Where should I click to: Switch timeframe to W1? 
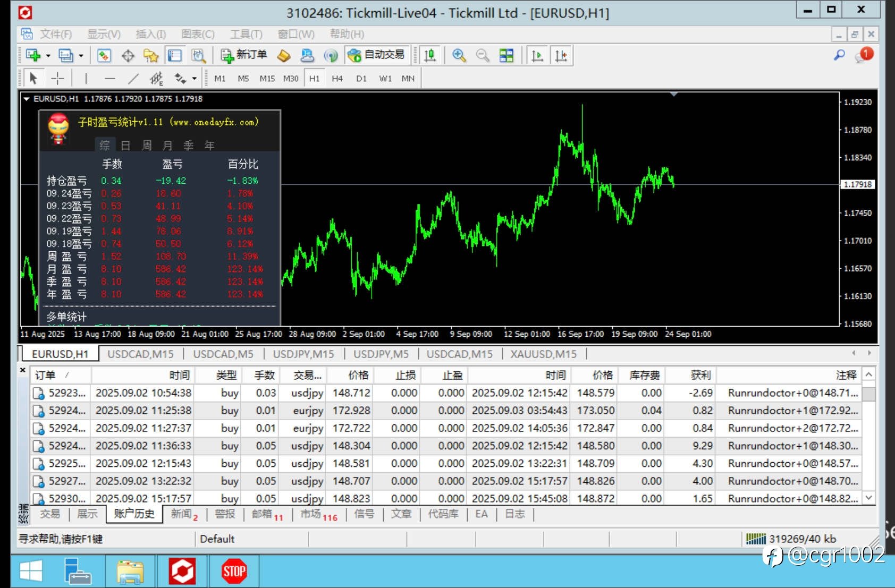click(x=385, y=79)
